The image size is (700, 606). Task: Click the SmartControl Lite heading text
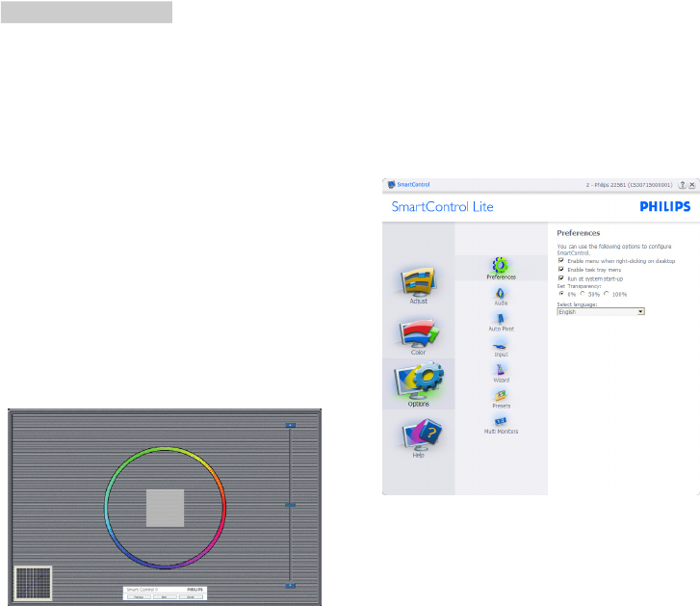442,207
